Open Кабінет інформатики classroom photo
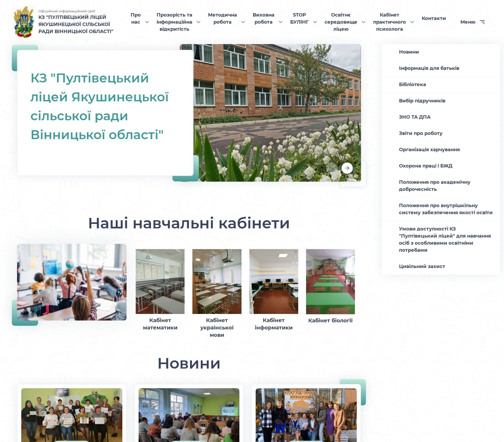Screen dimensions: 504x442 pyautogui.click(x=273, y=281)
